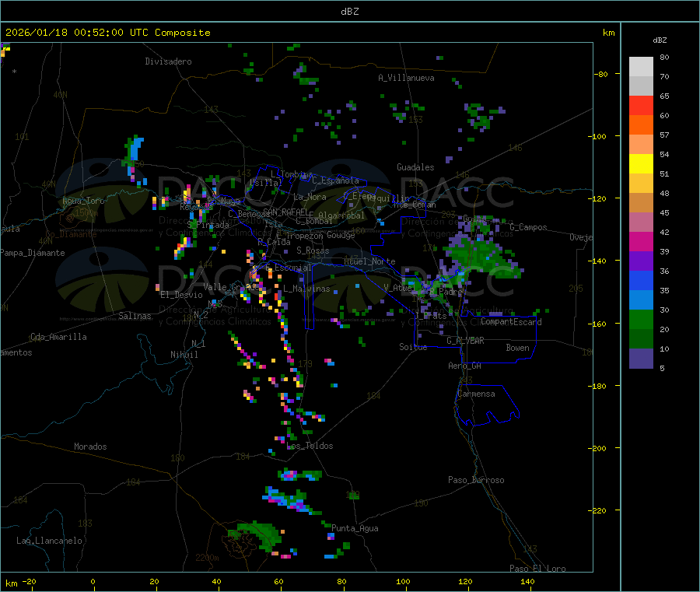Select the white 70-80 dBZ legend swatch
This screenshot has height=592, width=700.
(x=641, y=67)
